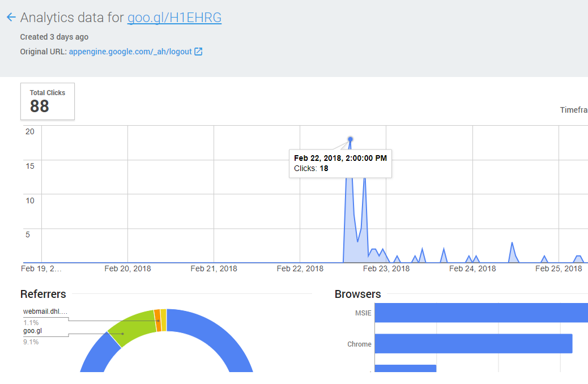Click the y-axis value "10"
The image size is (588, 384).
[29, 200]
